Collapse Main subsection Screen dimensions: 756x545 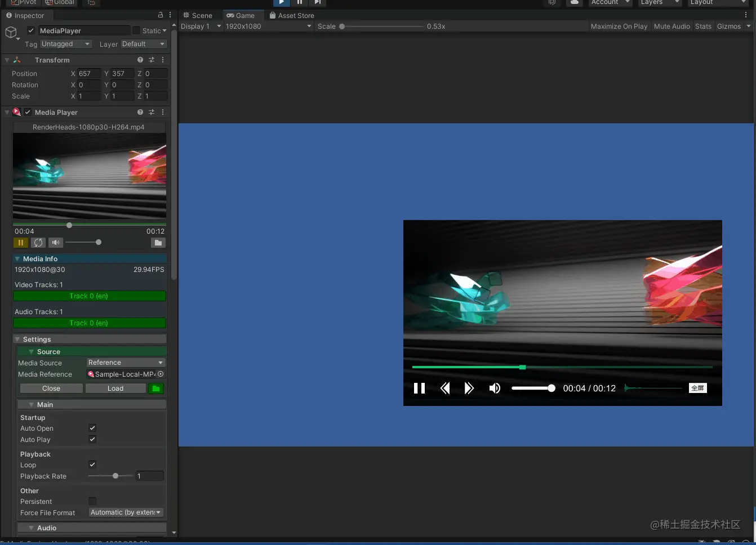tap(32, 405)
